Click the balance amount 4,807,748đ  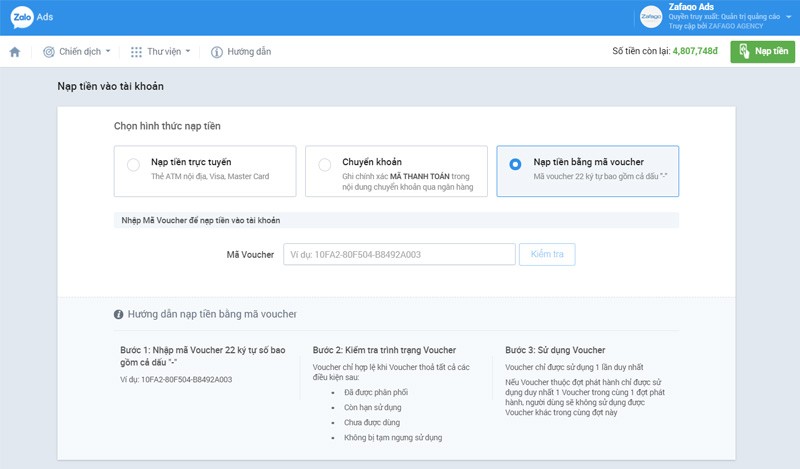695,51
